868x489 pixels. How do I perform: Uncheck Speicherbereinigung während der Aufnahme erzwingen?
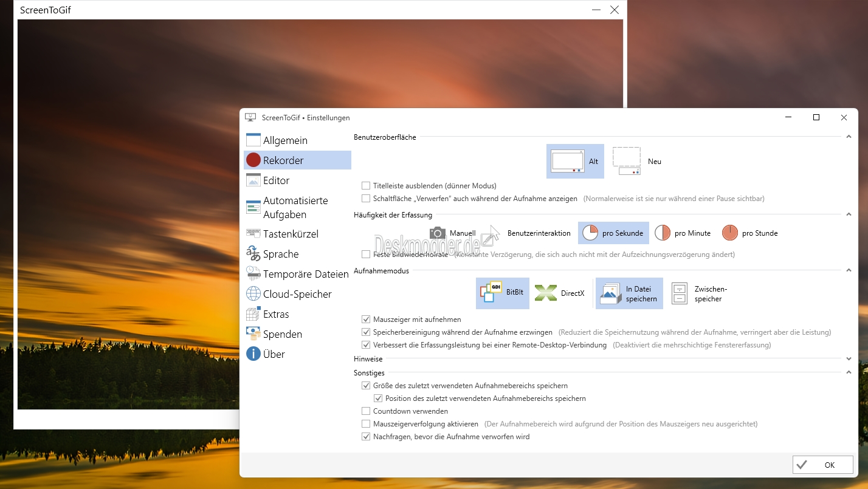tap(366, 332)
